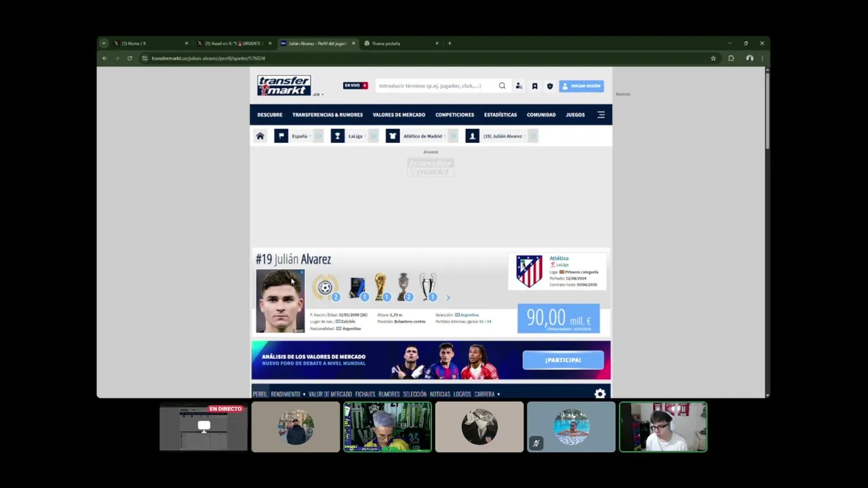Open the gear settings icon in tab bar

[599, 393]
